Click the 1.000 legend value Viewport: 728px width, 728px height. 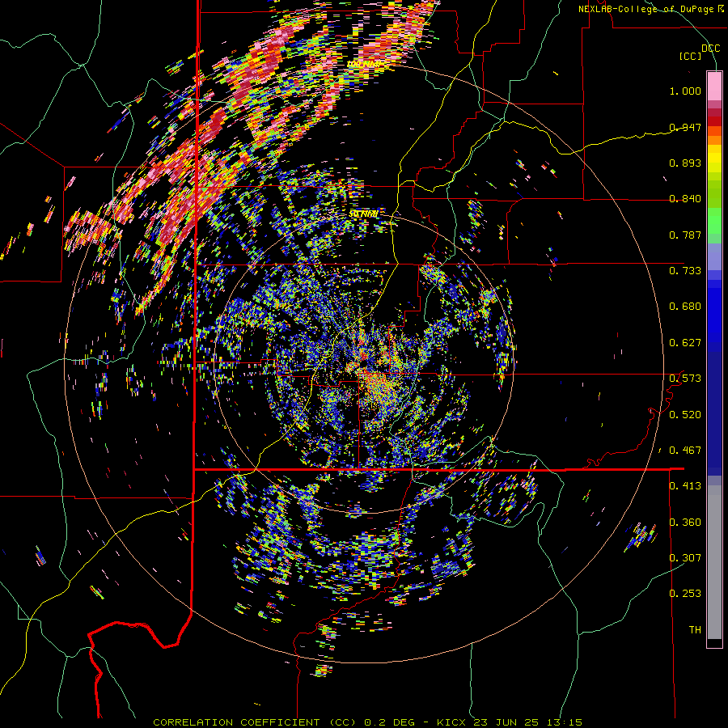[x=685, y=91]
